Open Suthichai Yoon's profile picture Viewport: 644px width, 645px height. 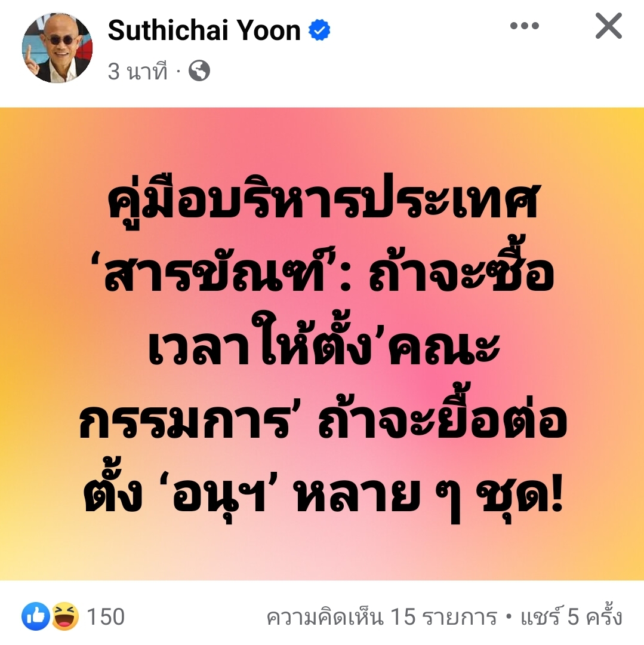coord(57,48)
